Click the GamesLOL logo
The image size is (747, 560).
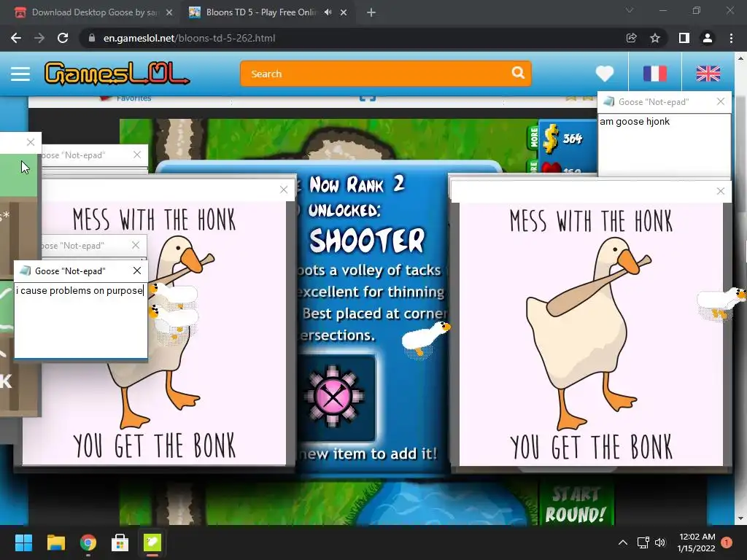click(117, 74)
